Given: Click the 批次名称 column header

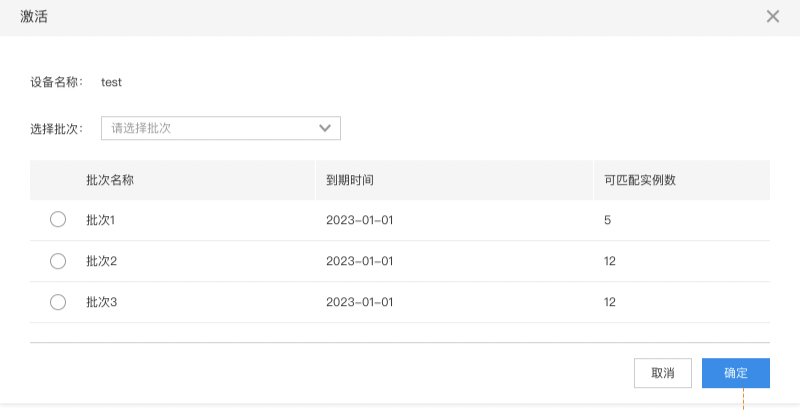Looking at the screenshot, I should (110, 180).
